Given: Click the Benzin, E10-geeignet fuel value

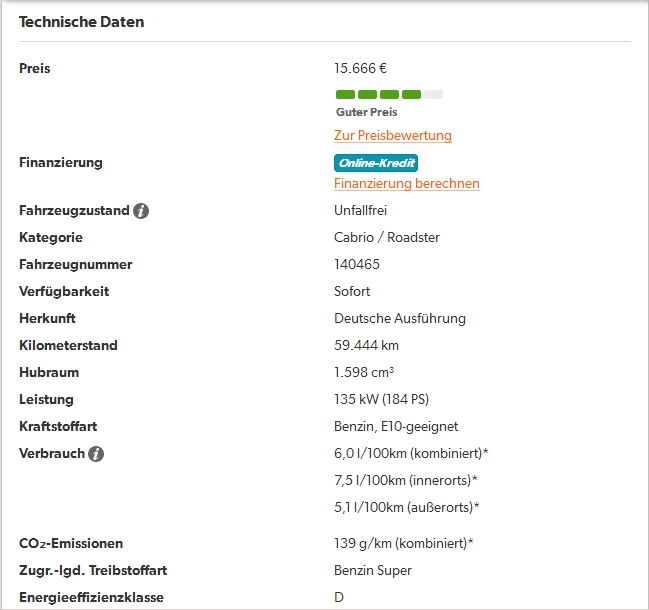Looking at the screenshot, I should coord(395,427).
